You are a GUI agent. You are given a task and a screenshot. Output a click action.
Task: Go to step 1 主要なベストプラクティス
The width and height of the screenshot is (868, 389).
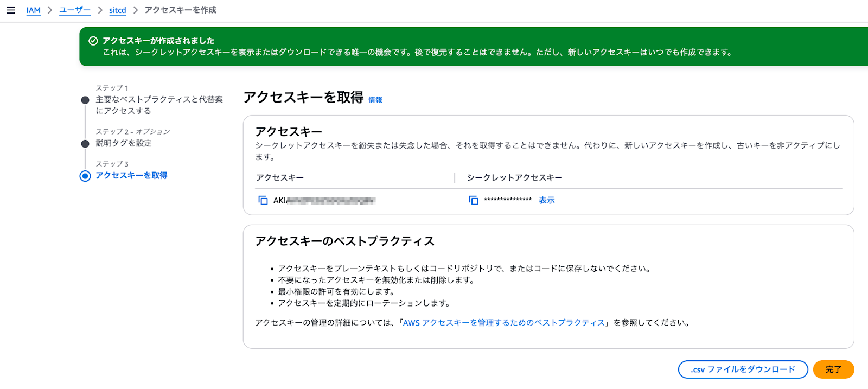pyautogui.click(x=159, y=105)
